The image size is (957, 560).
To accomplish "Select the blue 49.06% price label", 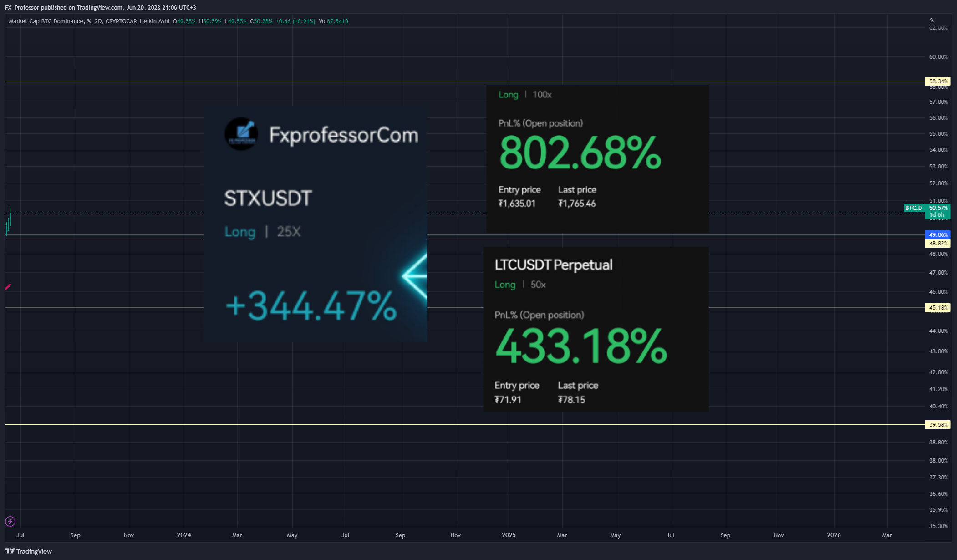I will coord(938,235).
